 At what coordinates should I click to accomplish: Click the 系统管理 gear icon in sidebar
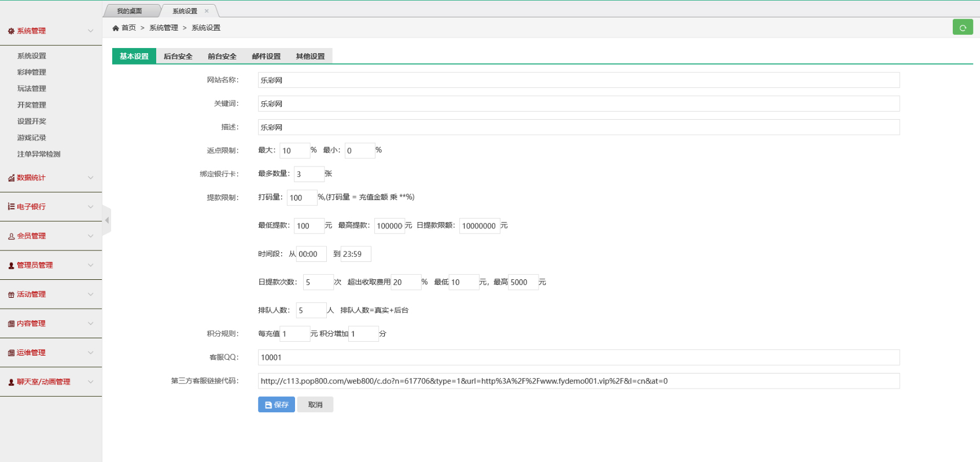click(11, 31)
